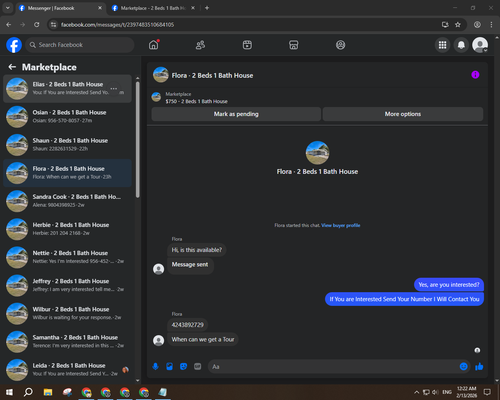
Task: Click the taskbar volume icon
Action: (435, 392)
